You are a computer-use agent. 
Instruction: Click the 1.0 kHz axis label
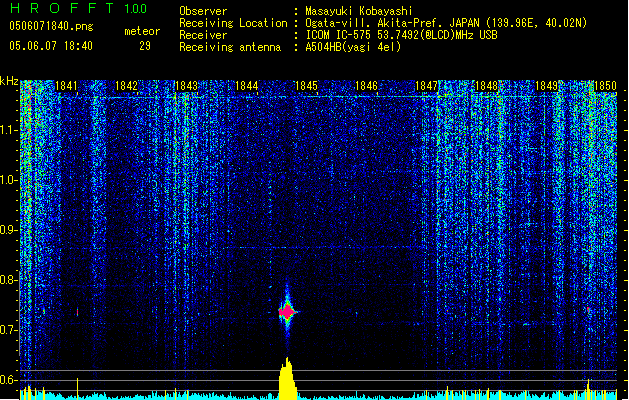9,180
